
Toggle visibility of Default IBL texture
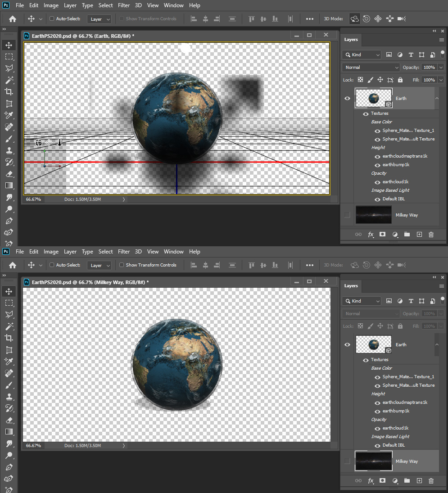click(x=377, y=199)
